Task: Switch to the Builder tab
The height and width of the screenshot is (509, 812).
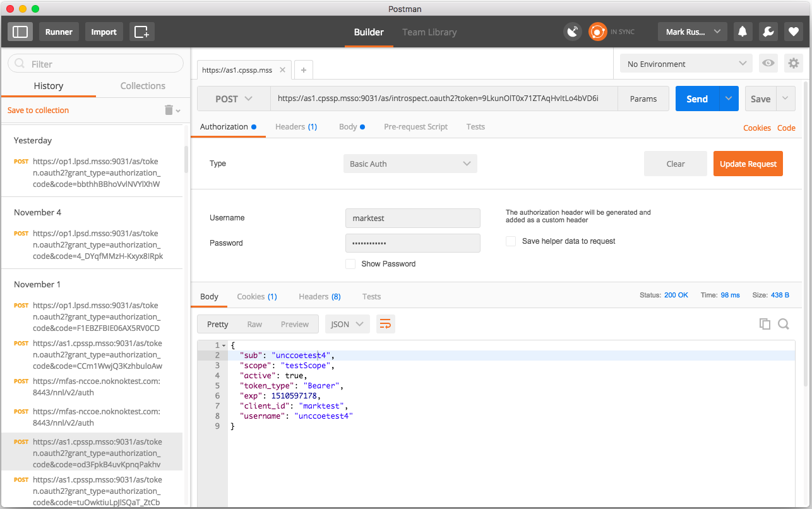Action: click(369, 32)
